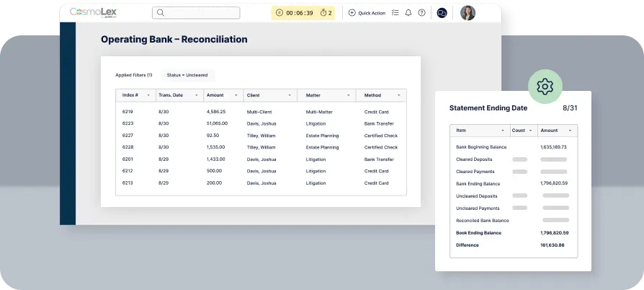Click the green settings gear icon
The height and width of the screenshot is (290, 644).
545,87
